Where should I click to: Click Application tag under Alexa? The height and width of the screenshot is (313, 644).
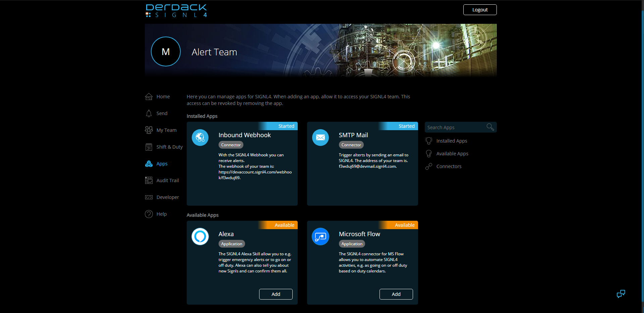[232, 244]
